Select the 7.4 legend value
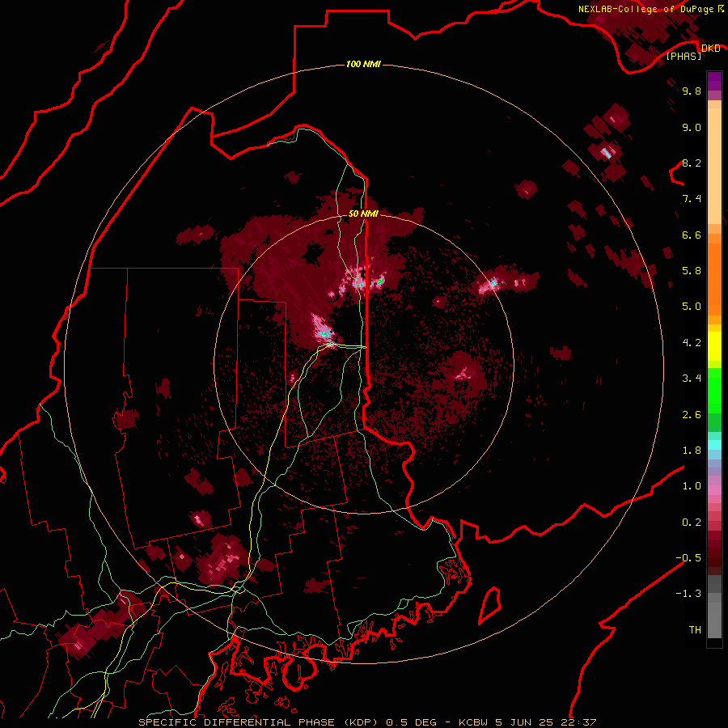 click(x=692, y=199)
